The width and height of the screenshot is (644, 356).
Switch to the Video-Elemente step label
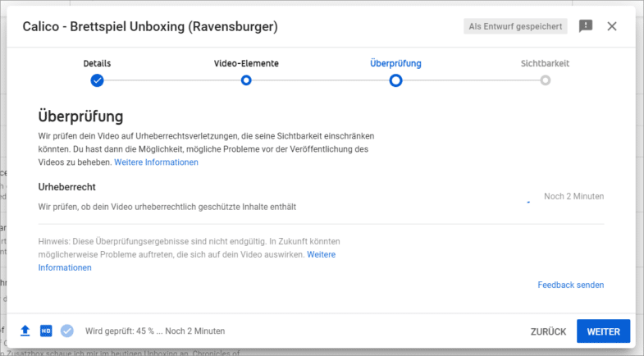point(246,63)
